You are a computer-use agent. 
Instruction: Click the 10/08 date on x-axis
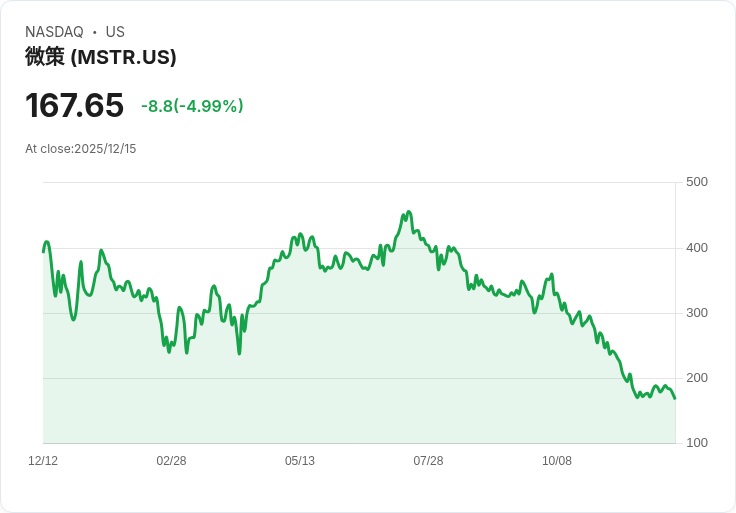coord(557,461)
